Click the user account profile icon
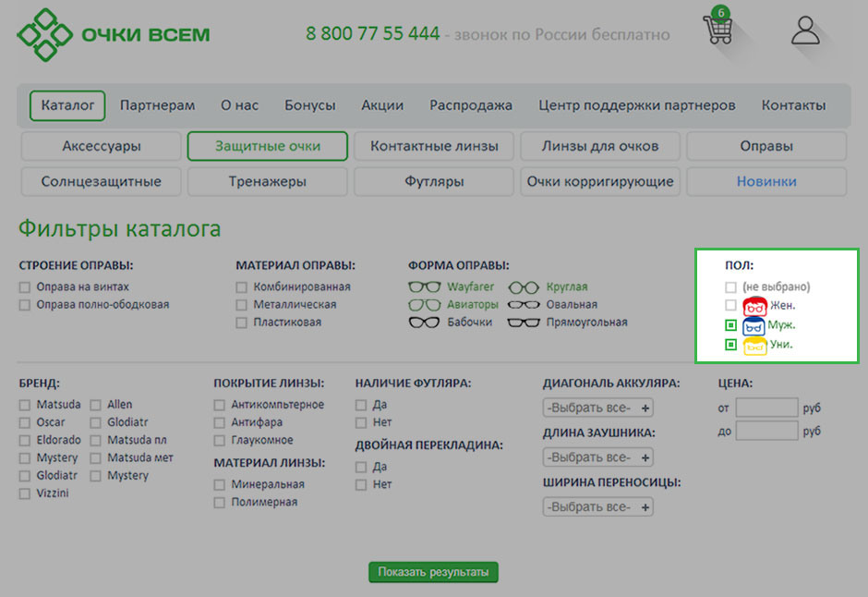The image size is (868, 597). (805, 30)
